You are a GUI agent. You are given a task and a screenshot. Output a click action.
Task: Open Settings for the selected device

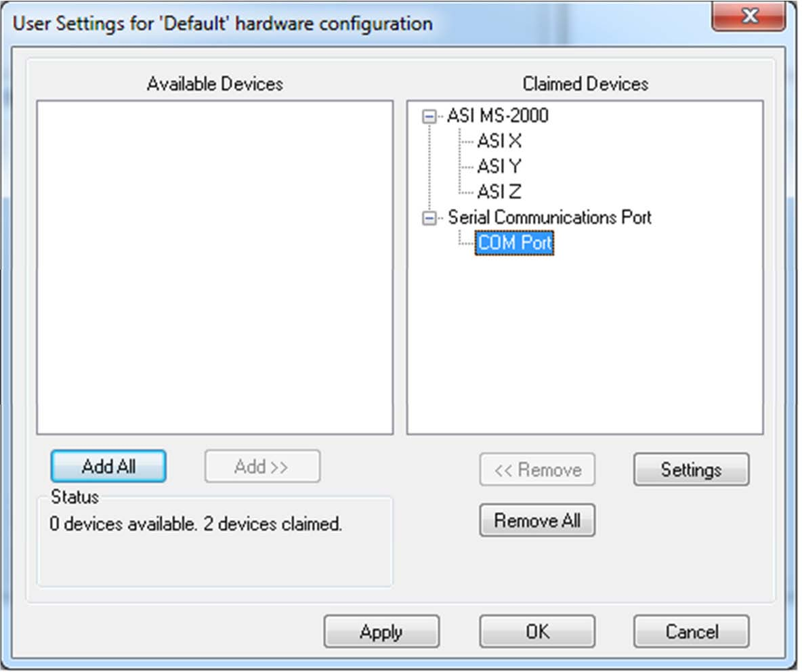(x=691, y=469)
